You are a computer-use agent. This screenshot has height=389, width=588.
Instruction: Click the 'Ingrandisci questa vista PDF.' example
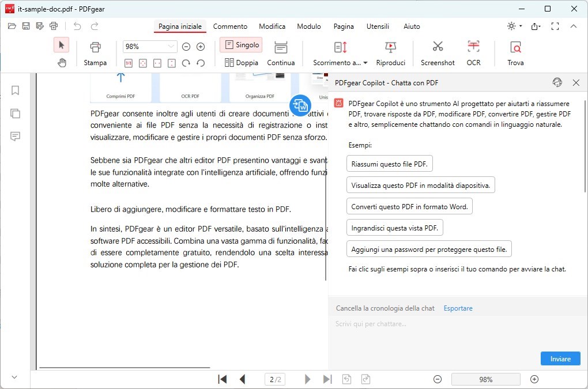(395, 228)
